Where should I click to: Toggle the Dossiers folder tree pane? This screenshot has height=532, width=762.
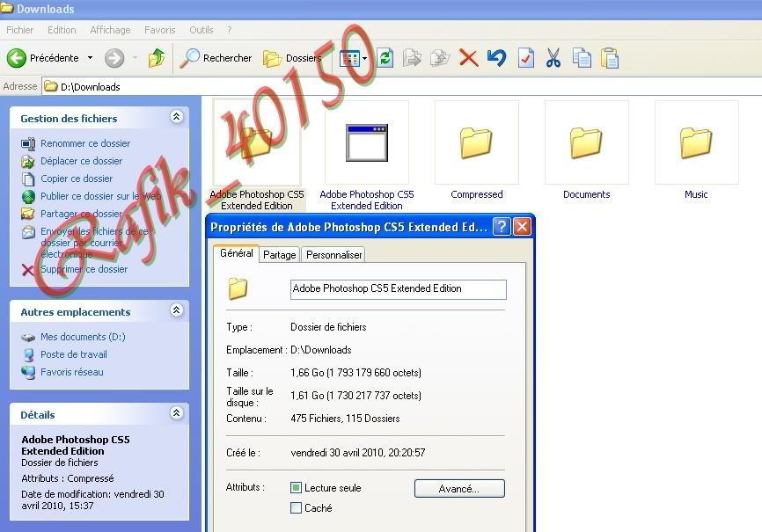(292, 58)
